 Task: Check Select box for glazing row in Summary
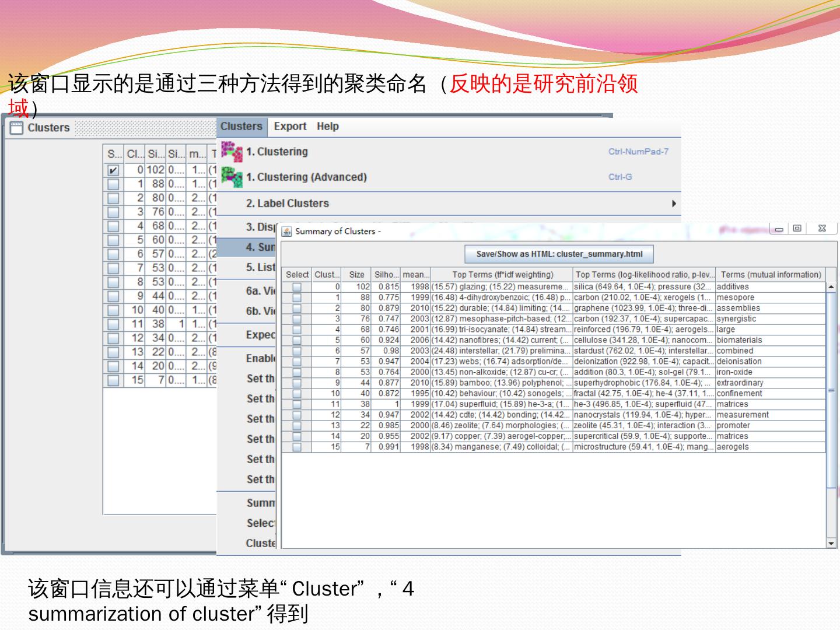click(297, 287)
